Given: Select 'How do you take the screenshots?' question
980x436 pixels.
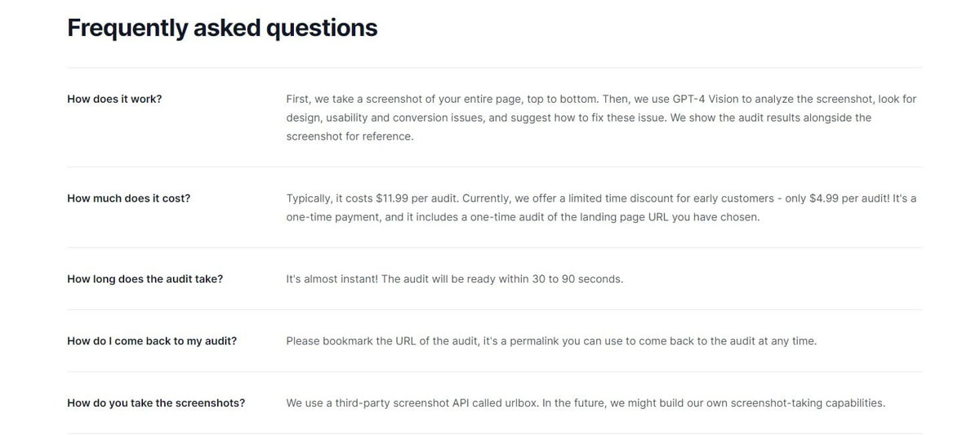Looking at the screenshot, I should tap(156, 403).
